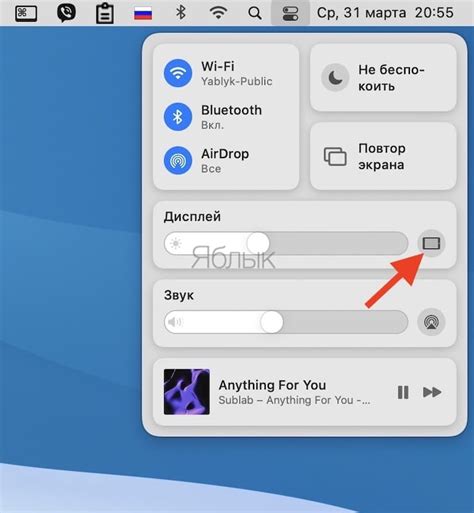The width and height of the screenshot is (474, 513).
Task: Toggle the Wi-Fi round blue button
Action: tap(178, 73)
